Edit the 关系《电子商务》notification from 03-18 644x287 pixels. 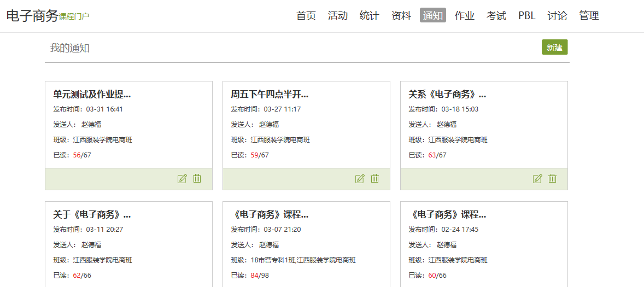pyautogui.click(x=537, y=179)
